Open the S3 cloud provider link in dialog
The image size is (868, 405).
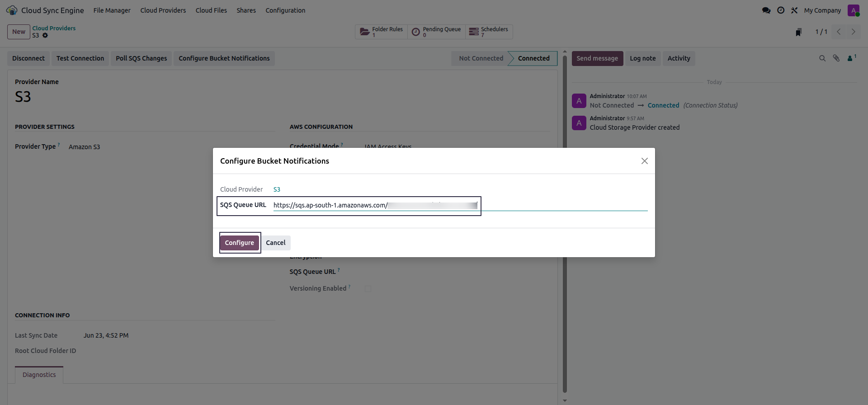[277, 189]
